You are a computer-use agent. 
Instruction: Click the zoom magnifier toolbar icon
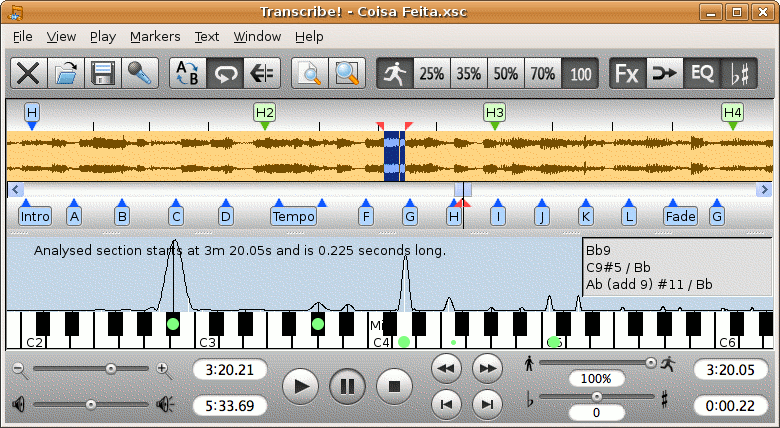[346, 73]
